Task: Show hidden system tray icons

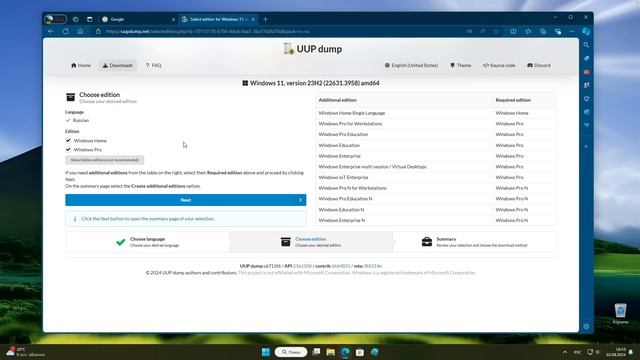Action: pos(565,352)
